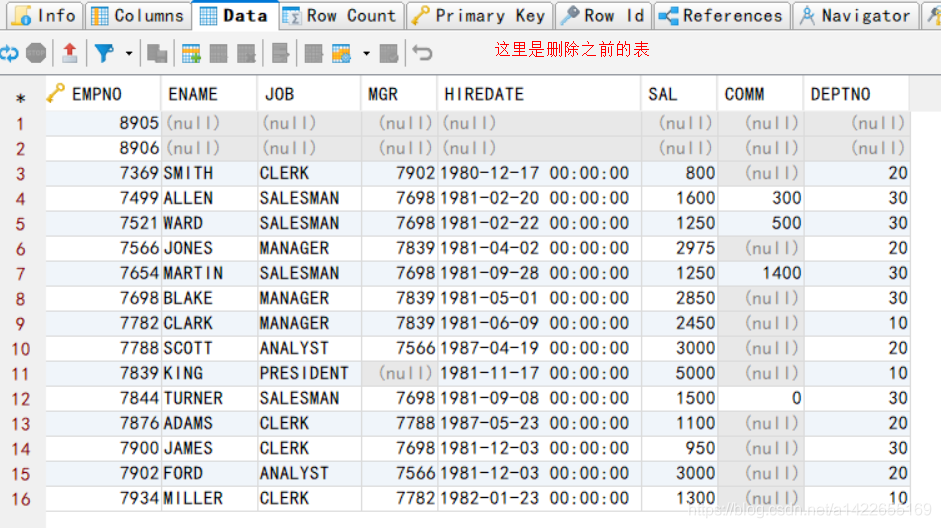Screen dimensions: 941x528
Task: Select row number 1 header
Action: pyautogui.click(x=20, y=124)
